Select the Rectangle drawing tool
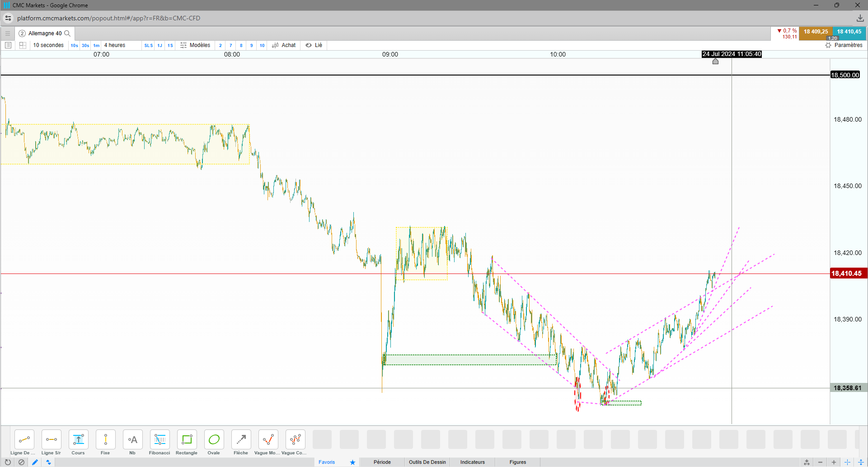Viewport: 868px width, 467px height. [x=187, y=440]
